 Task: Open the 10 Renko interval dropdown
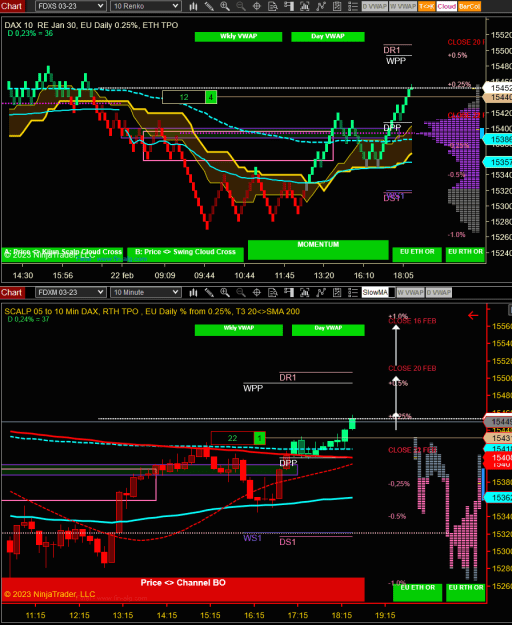145,6
